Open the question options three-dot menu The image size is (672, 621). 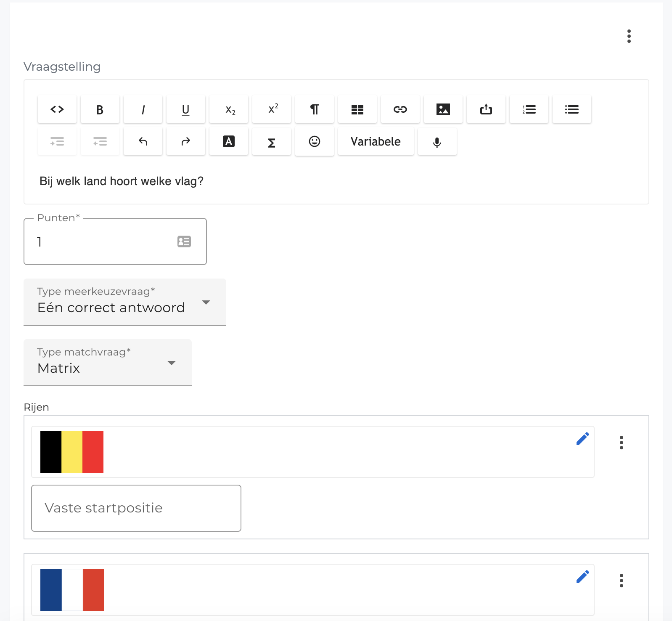tap(629, 36)
